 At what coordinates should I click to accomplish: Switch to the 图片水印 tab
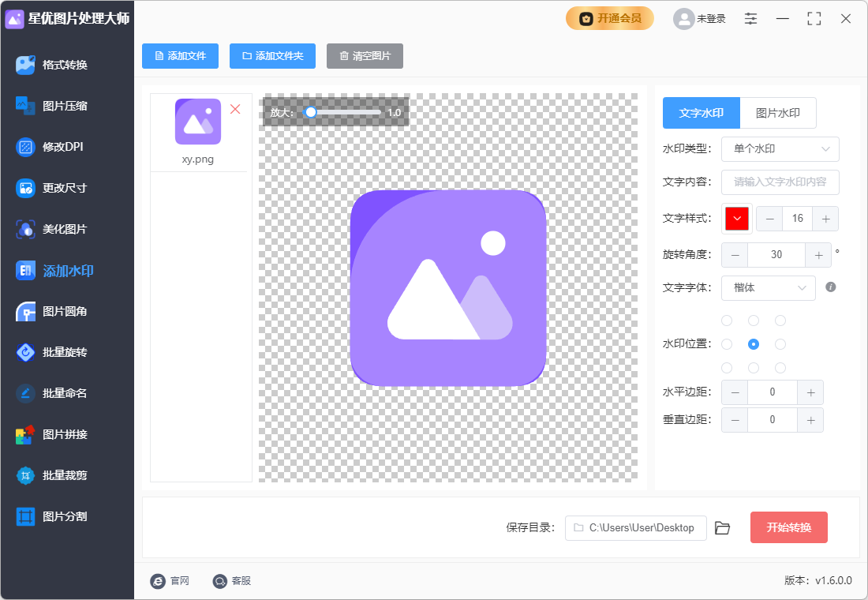pyautogui.click(x=778, y=113)
